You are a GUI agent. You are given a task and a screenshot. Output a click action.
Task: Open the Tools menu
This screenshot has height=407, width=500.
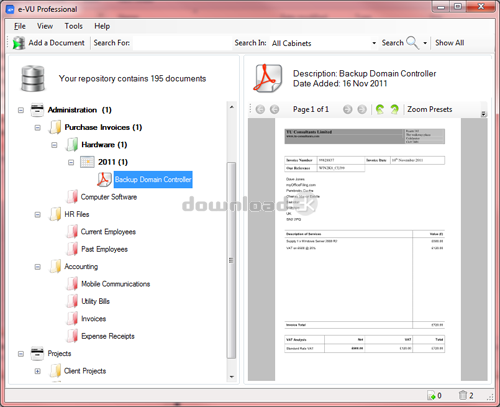click(x=73, y=26)
